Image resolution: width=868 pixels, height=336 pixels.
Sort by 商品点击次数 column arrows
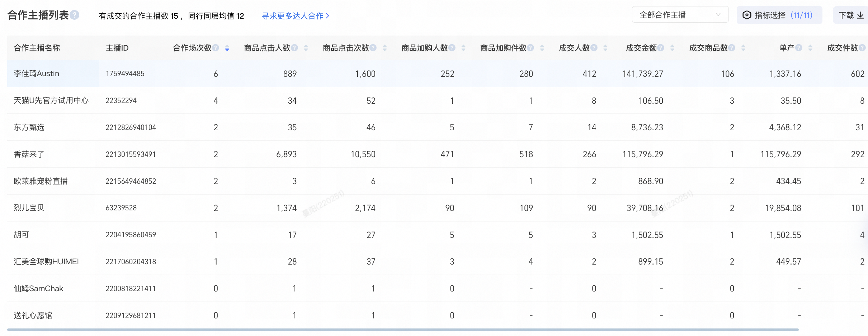(385, 48)
